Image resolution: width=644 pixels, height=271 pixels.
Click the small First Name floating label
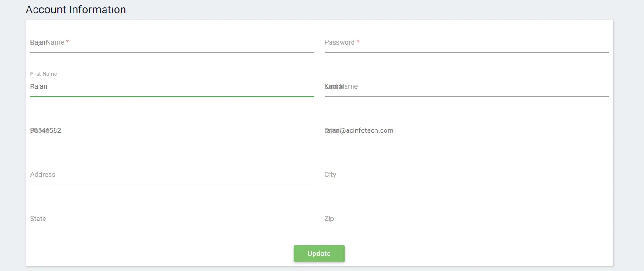click(44, 74)
